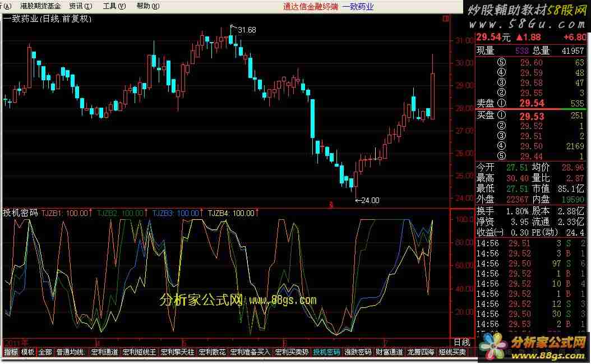The height and width of the screenshot is (364, 591).
Task: Switch to the 龙腾四海 indicator tab
Action: 421,352
